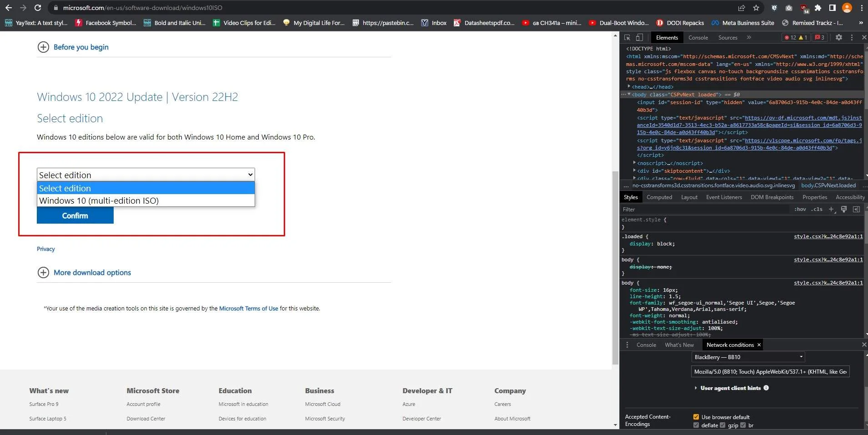Show overflow bookmarks with double chevron
868x435 pixels.
pyautogui.click(x=860, y=23)
